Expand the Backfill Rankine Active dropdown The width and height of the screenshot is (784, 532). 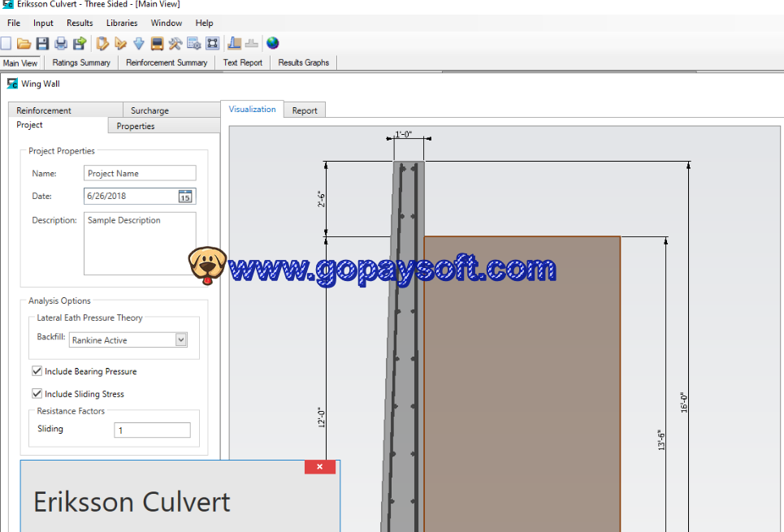[x=181, y=340]
